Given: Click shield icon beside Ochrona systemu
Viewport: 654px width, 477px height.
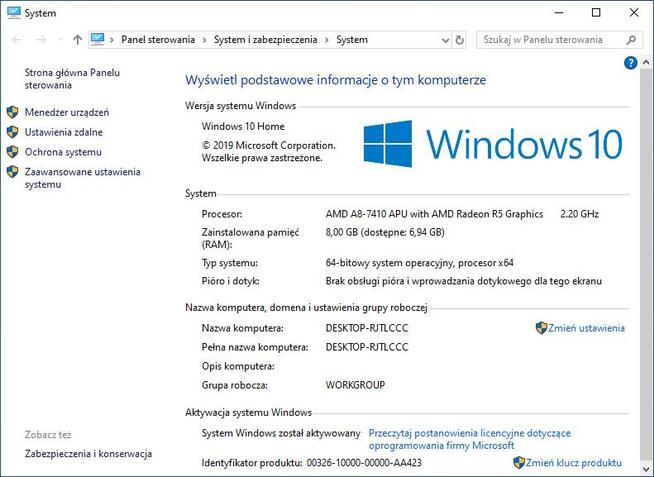Looking at the screenshot, I should [x=13, y=152].
